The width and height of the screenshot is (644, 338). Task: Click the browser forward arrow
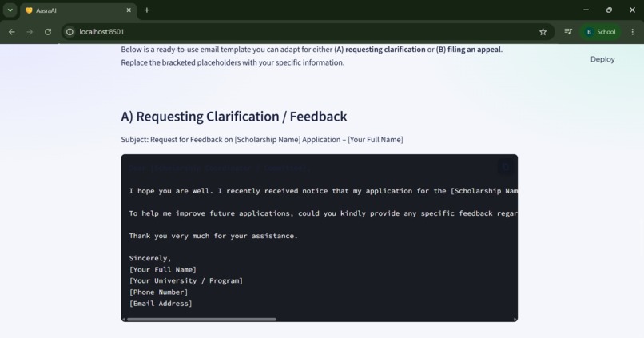30,32
